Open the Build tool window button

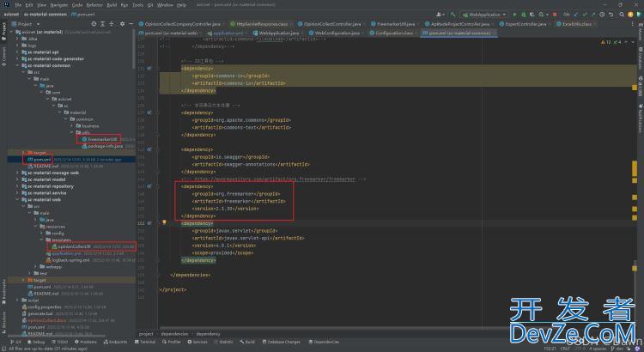(x=247, y=342)
